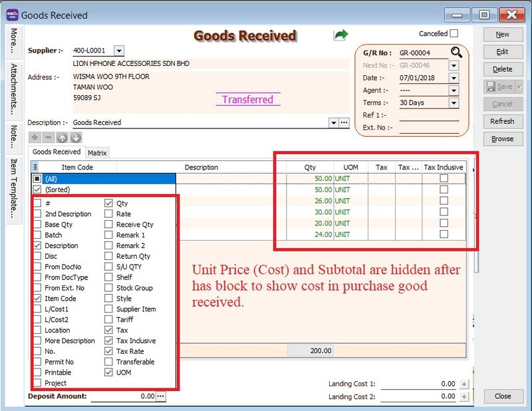Screen dimensions: 532x411
Task: Switch to the Matrix tab
Action: [97, 152]
